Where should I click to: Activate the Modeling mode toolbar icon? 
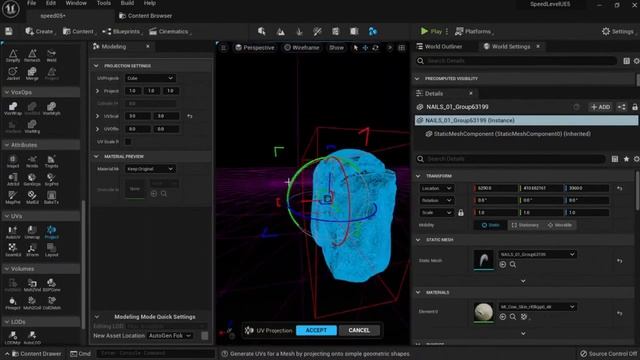[373, 31]
